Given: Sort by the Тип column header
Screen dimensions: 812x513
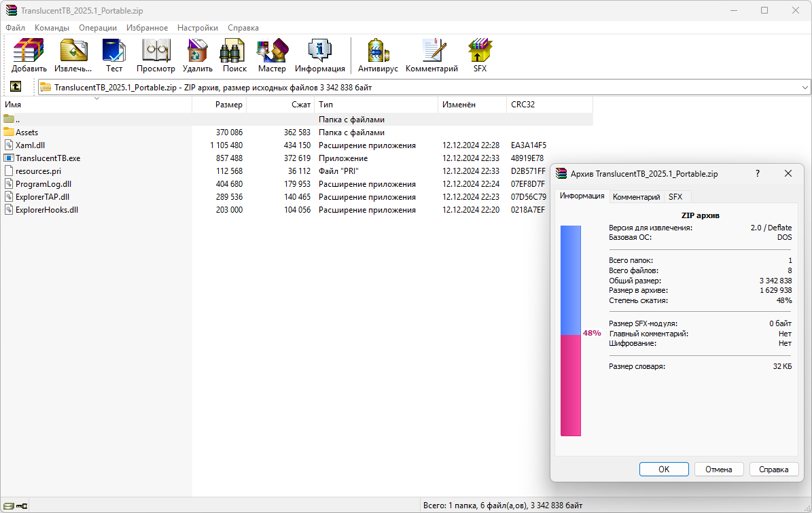Looking at the screenshot, I should (x=376, y=104).
